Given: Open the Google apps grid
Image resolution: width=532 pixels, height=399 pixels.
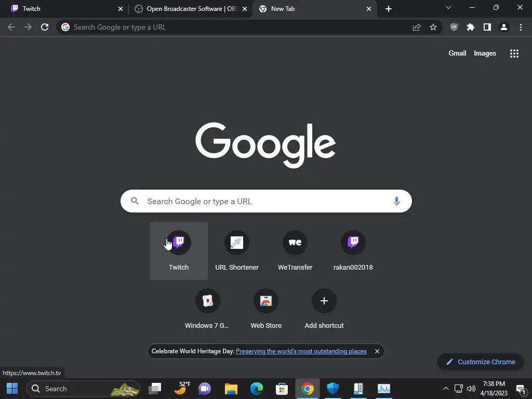Looking at the screenshot, I should (x=514, y=54).
